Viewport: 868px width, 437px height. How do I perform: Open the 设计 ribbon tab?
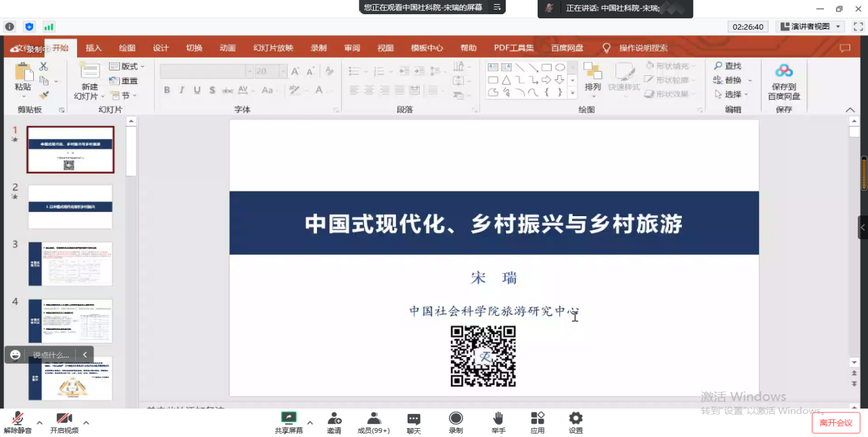coord(160,48)
